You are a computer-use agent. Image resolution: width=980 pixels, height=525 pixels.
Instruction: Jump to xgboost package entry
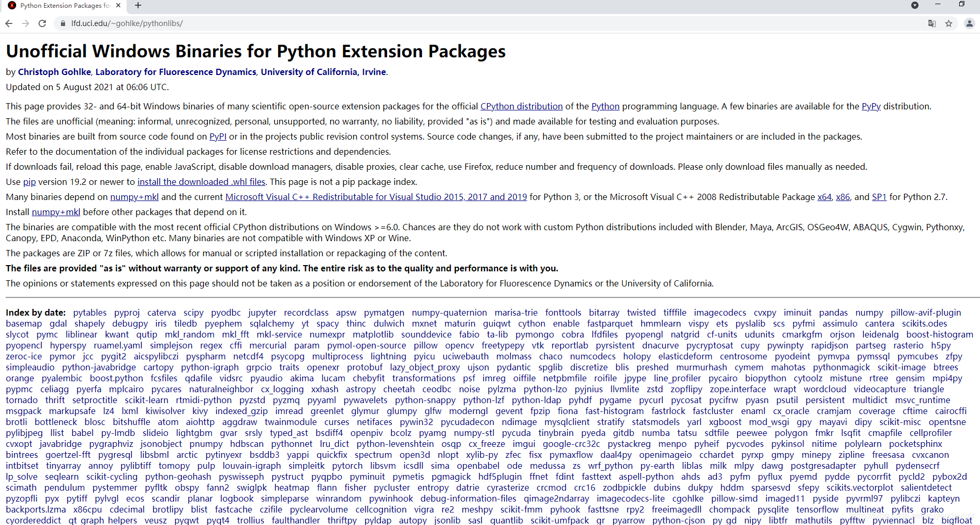725,422
